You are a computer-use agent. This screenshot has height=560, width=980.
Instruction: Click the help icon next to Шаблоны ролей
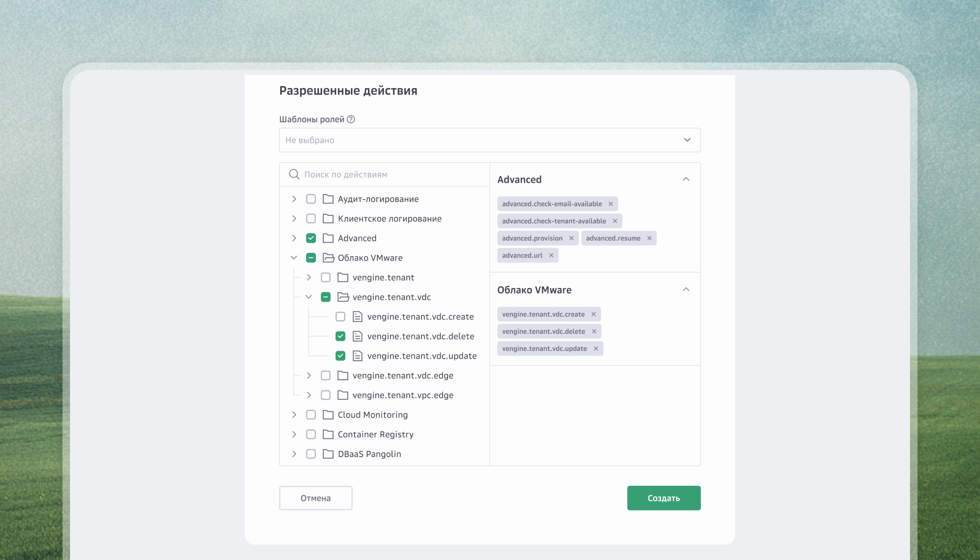(351, 119)
